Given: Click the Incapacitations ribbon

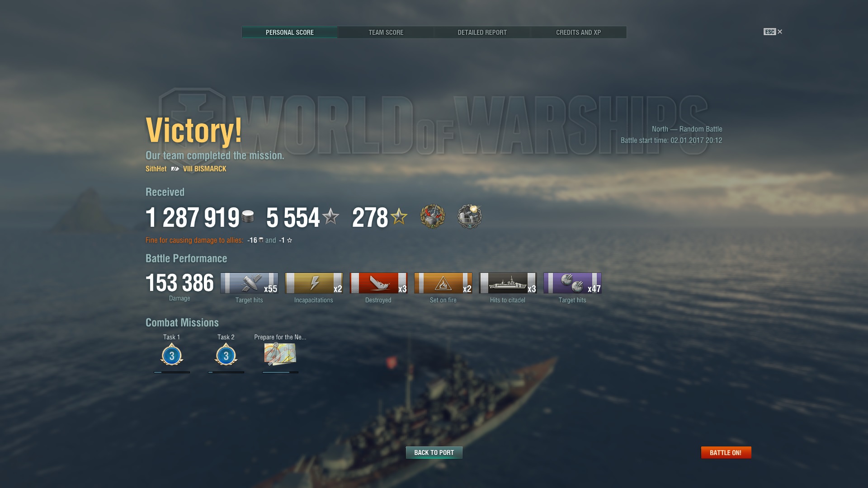Looking at the screenshot, I should [314, 283].
